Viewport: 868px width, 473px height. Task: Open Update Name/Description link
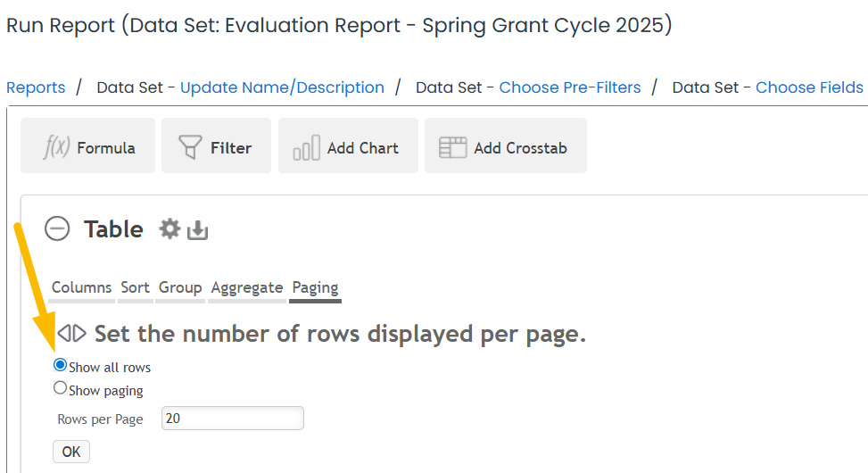[x=282, y=87]
